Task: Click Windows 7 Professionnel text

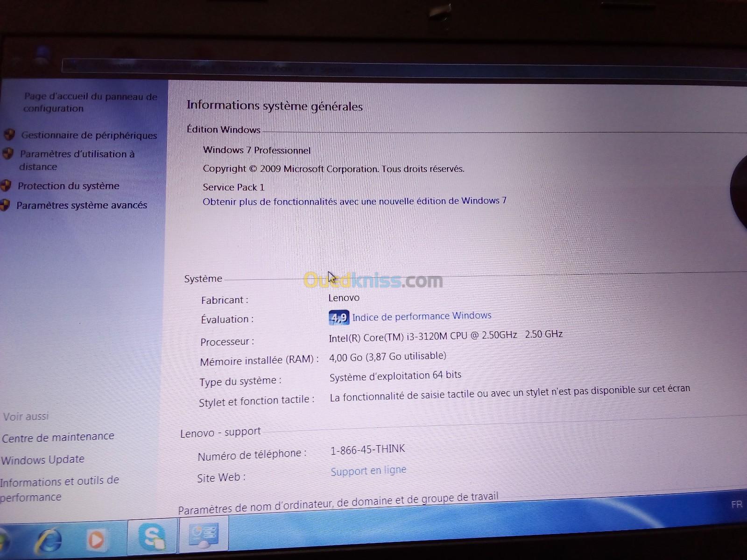Action: click(x=257, y=150)
